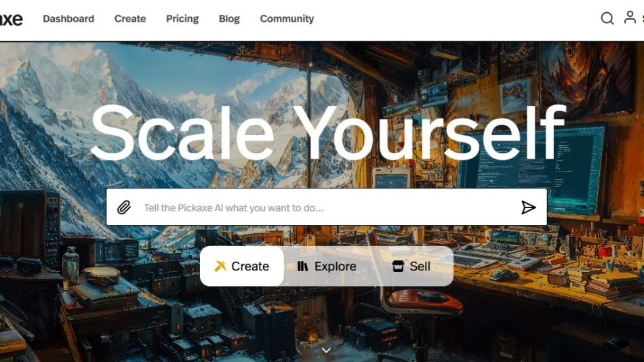Click the 'Scale Yourself' hero heading

327,133
